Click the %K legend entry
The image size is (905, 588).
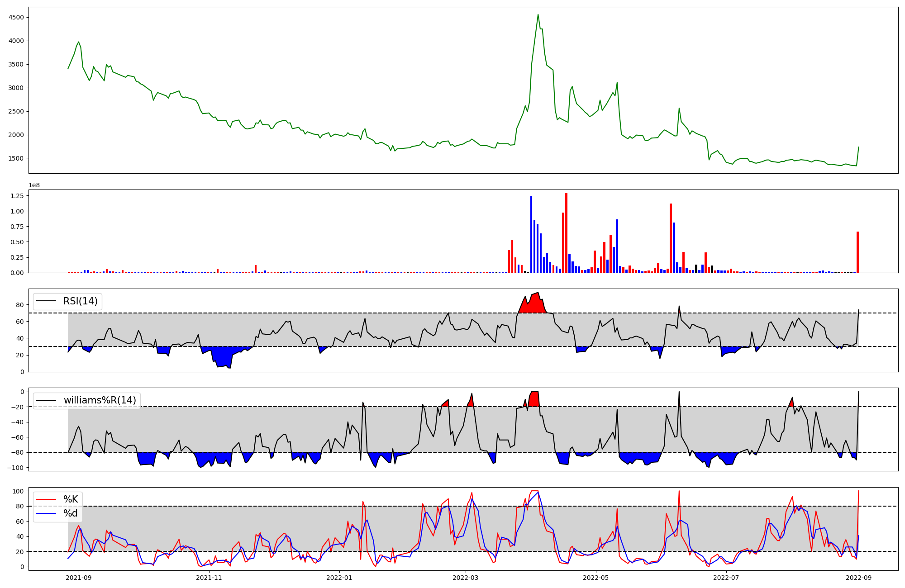pos(71,499)
